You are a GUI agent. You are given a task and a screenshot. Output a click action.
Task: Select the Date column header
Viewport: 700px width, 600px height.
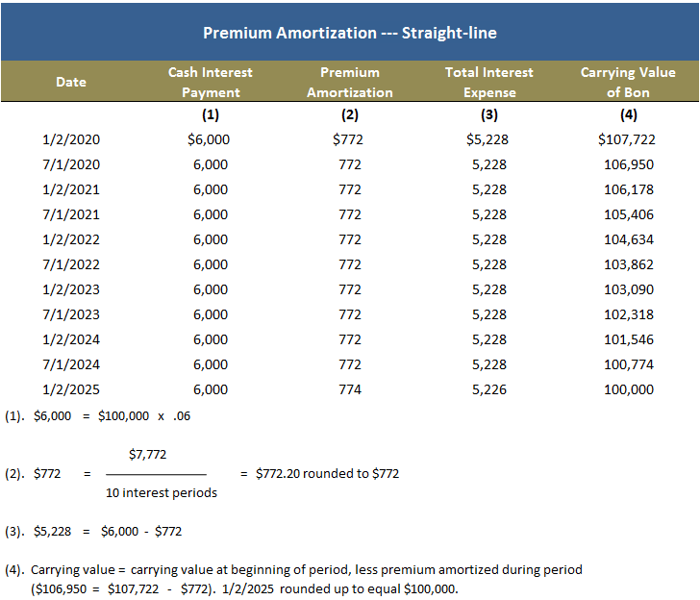[71, 82]
